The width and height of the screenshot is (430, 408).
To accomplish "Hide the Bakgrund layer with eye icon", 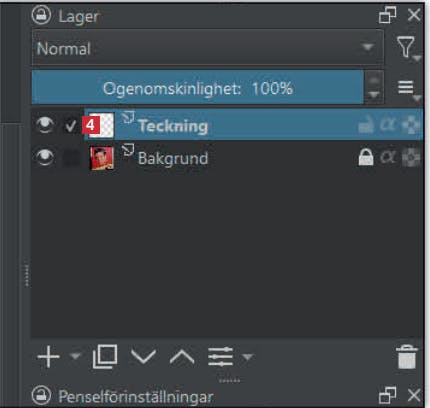I will click(45, 157).
